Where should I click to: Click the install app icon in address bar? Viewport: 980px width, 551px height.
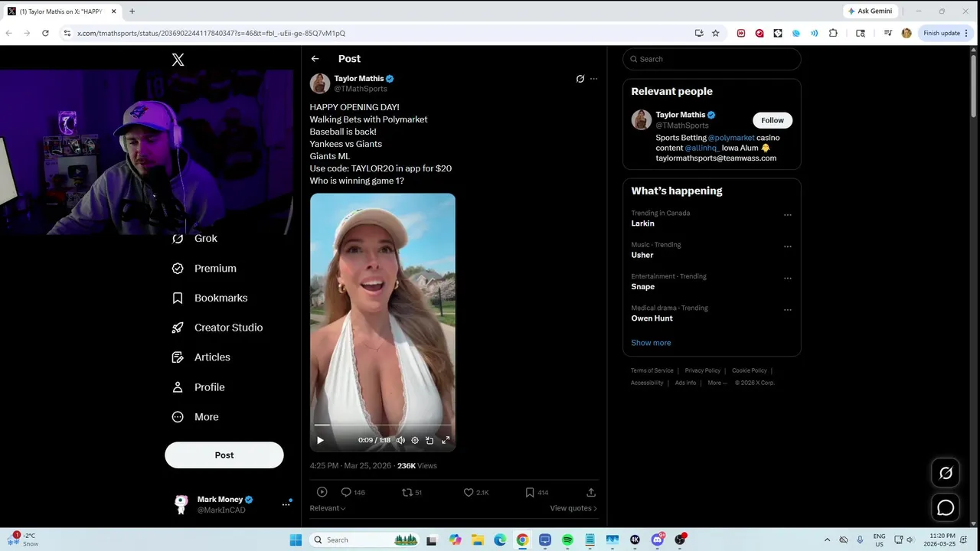tap(699, 33)
